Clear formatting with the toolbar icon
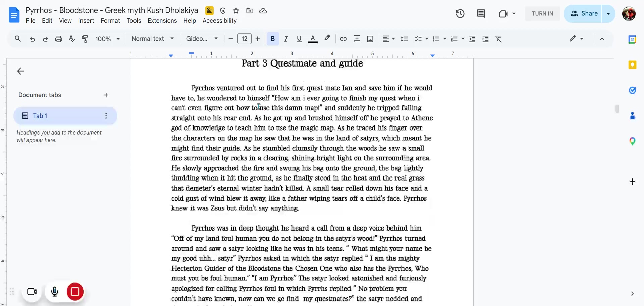Image resolution: width=644 pixels, height=306 pixels. coord(499,39)
